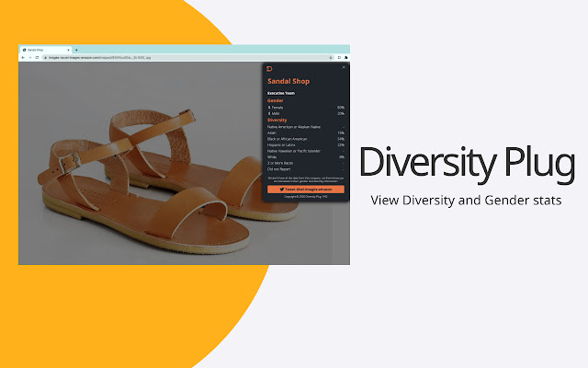Click the browser forward arrow

(29, 57)
